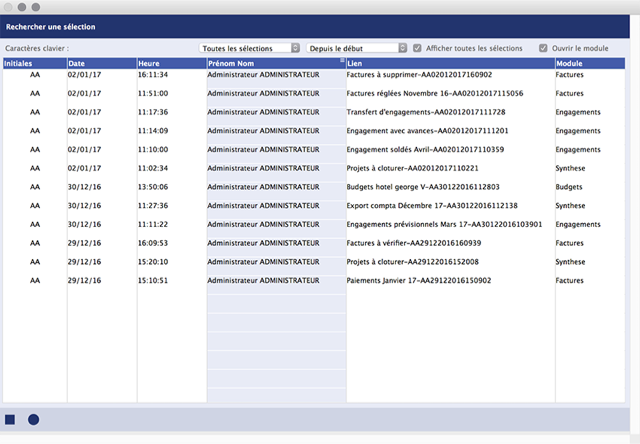Click the Initiales column header
Viewport: 640px width, 444px height.
pyautogui.click(x=35, y=63)
